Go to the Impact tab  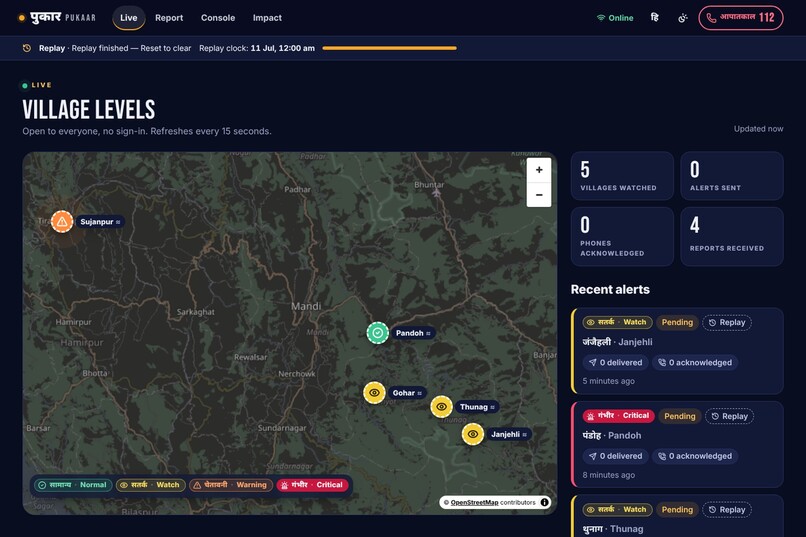pyautogui.click(x=267, y=17)
